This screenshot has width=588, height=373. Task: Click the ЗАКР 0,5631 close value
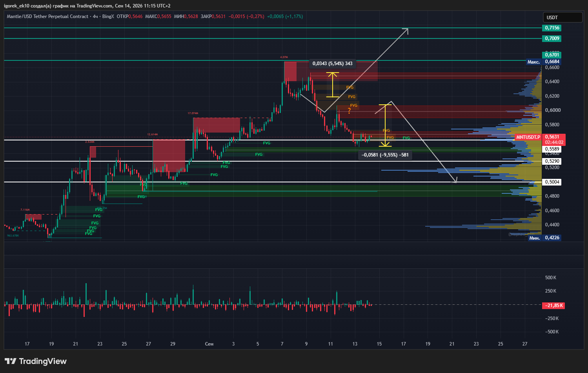[213, 16]
